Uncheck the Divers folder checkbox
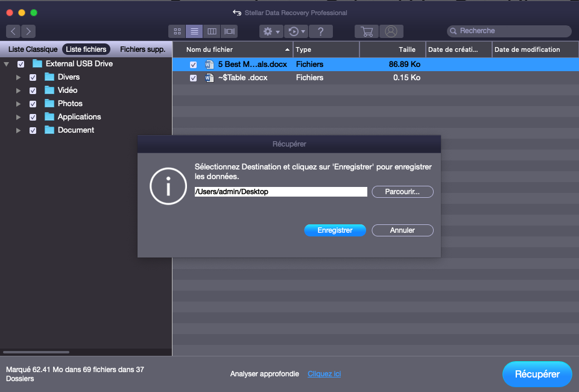The width and height of the screenshot is (579, 392). tap(33, 77)
